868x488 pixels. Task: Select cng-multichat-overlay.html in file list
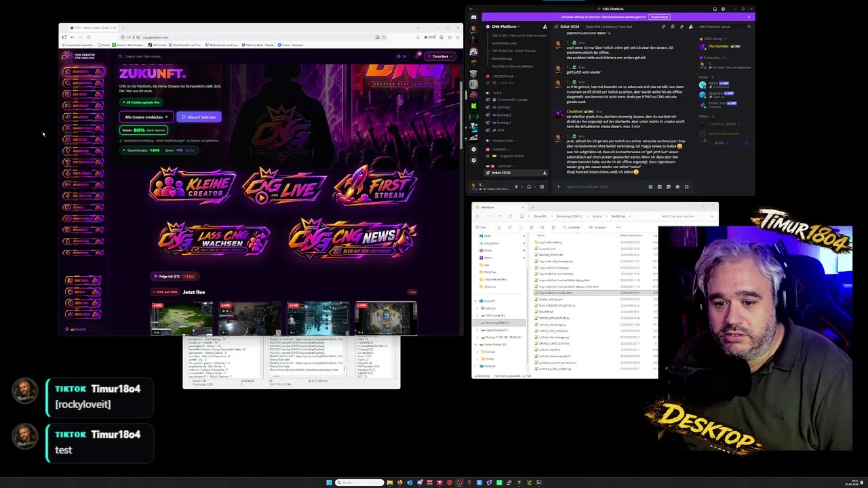coord(556,293)
